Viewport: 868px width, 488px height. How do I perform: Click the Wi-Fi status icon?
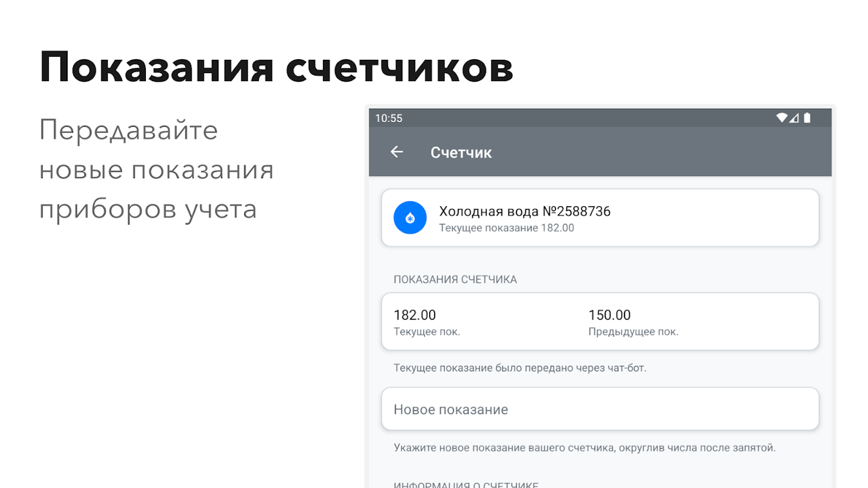pos(781,118)
